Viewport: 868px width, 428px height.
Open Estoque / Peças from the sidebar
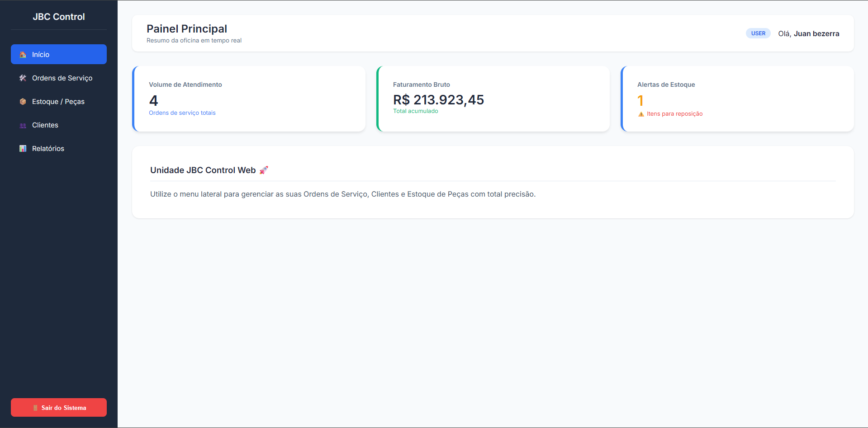point(58,101)
